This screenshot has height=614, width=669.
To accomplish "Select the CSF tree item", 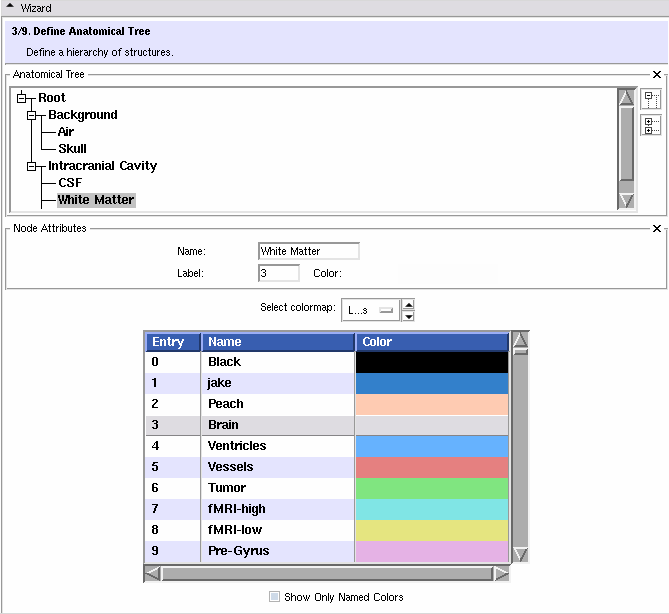I will pos(70,183).
